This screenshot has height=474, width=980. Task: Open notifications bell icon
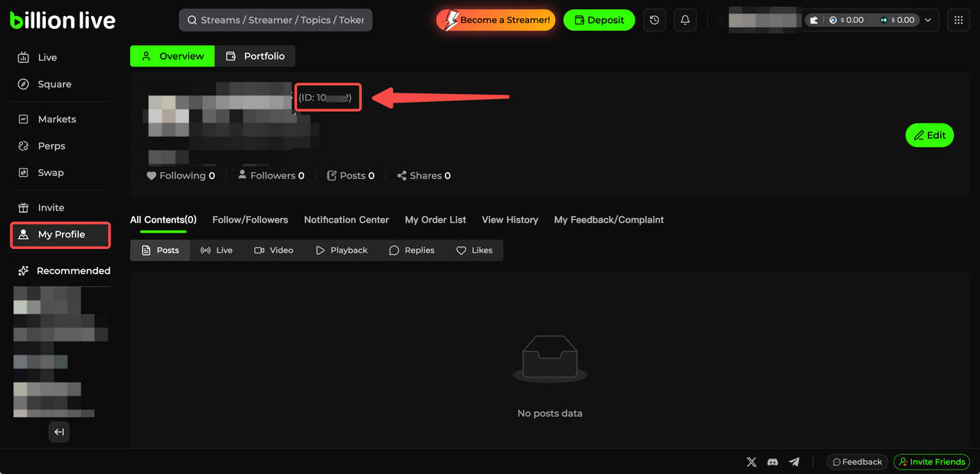685,20
